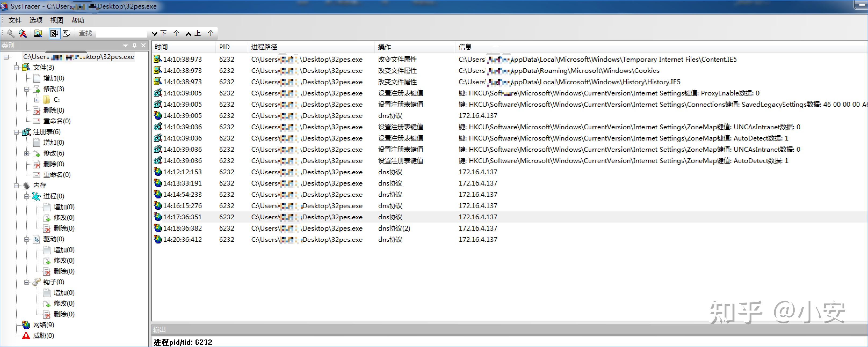Open the 类别 panel dropdown arrow

point(125,45)
